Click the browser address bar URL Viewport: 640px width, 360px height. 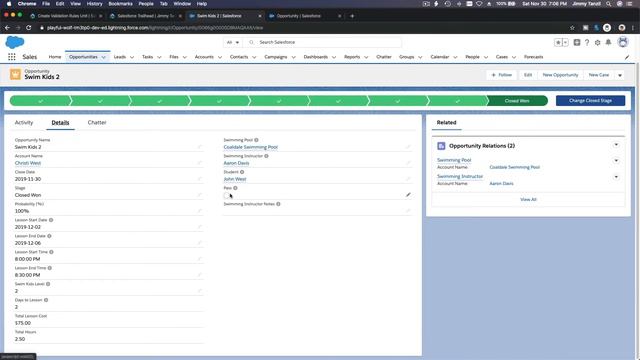(x=155, y=28)
